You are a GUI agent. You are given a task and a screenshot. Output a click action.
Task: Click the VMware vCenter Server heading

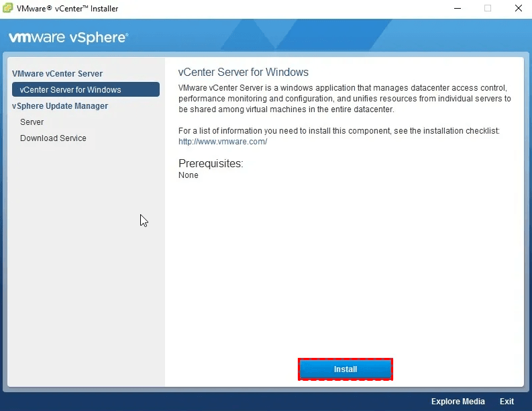pos(57,74)
